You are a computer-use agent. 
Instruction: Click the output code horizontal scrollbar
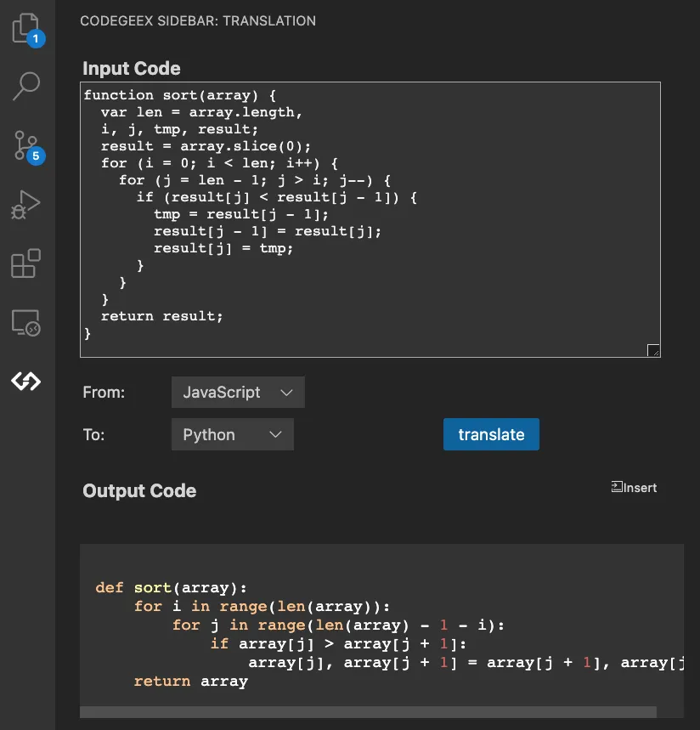(x=368, y=712)
